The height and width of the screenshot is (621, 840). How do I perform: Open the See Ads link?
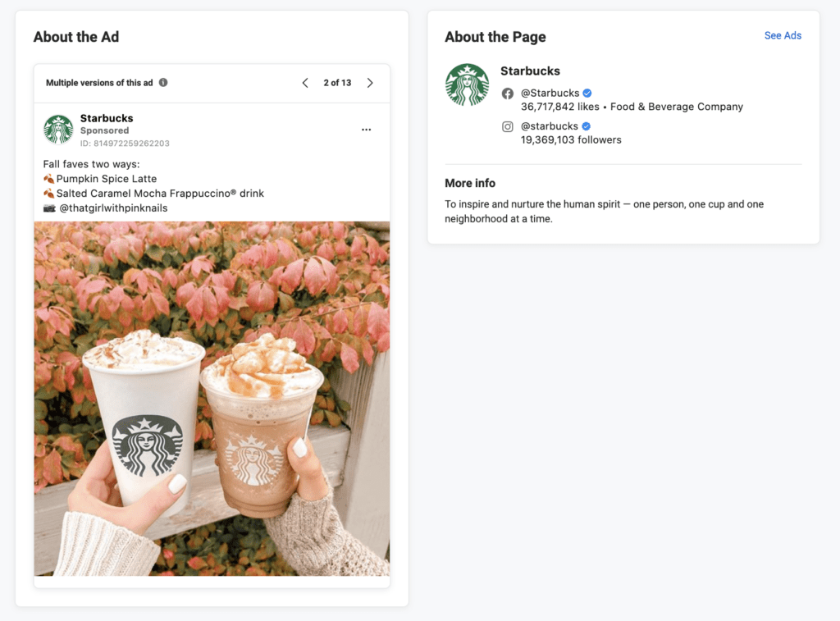point(783,36)
